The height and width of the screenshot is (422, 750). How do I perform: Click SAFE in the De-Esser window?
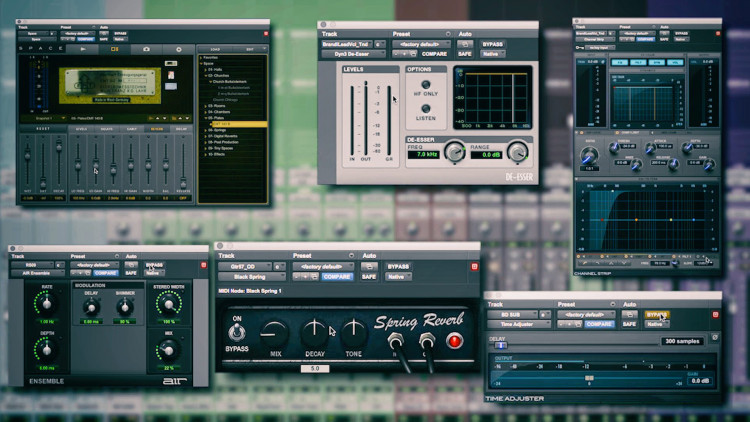[x=464, y=54]
